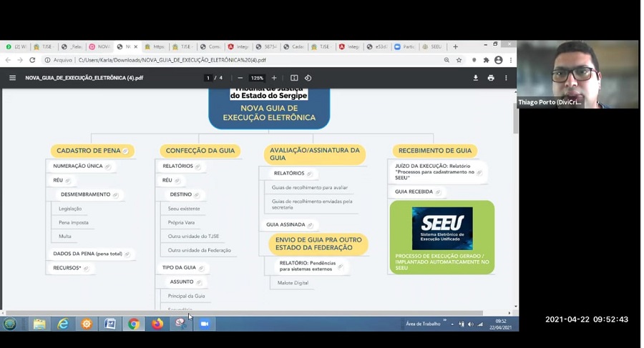Open the new tab with plus button
The height and width of the screenshot is (348, 644).
tap(455, 46)
